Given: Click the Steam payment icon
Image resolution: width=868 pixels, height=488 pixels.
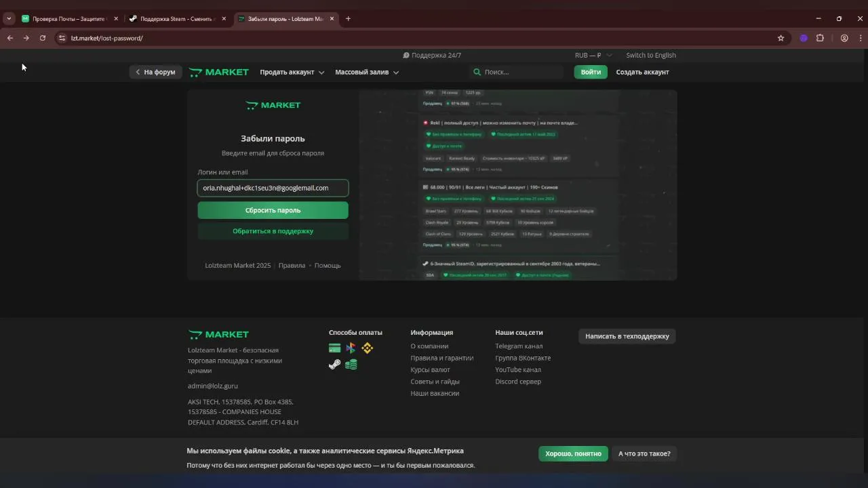Looking at the screenshot, I should pyautogui.click(x=334, y=365).
